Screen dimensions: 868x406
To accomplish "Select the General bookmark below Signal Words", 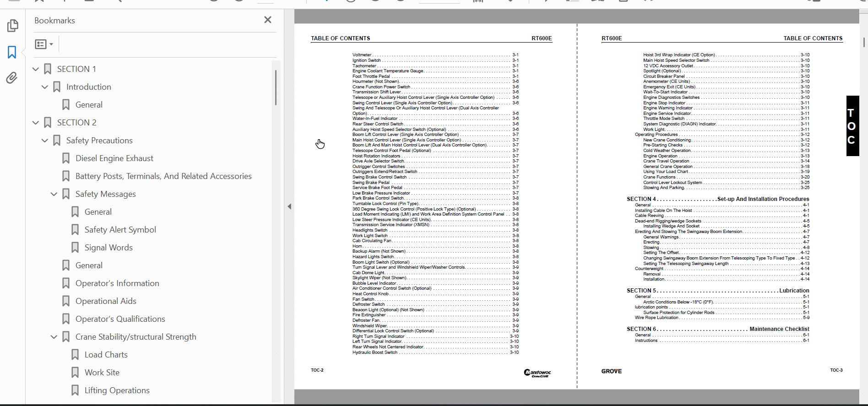I will coord(89,265).
